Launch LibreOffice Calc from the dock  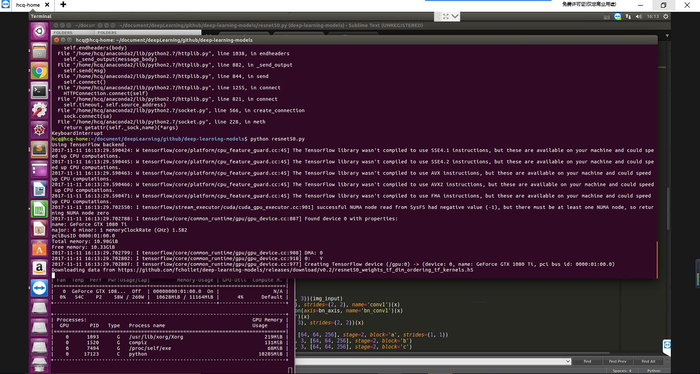point(39,209)
